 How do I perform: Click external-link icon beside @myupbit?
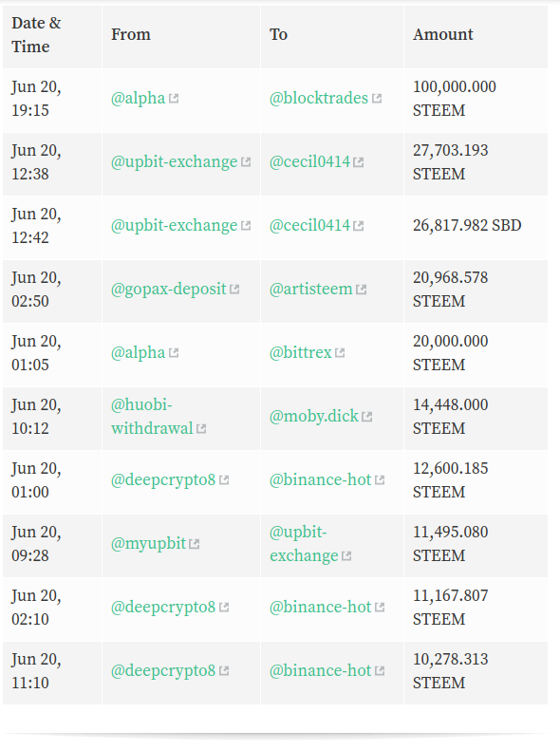click(195, 544)
